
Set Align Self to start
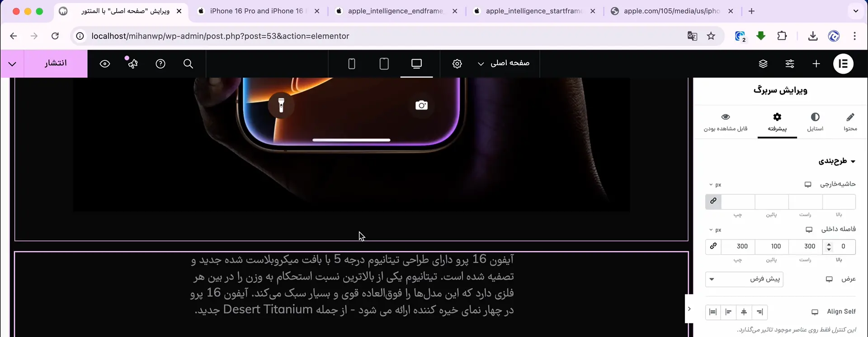coord(759,312)
